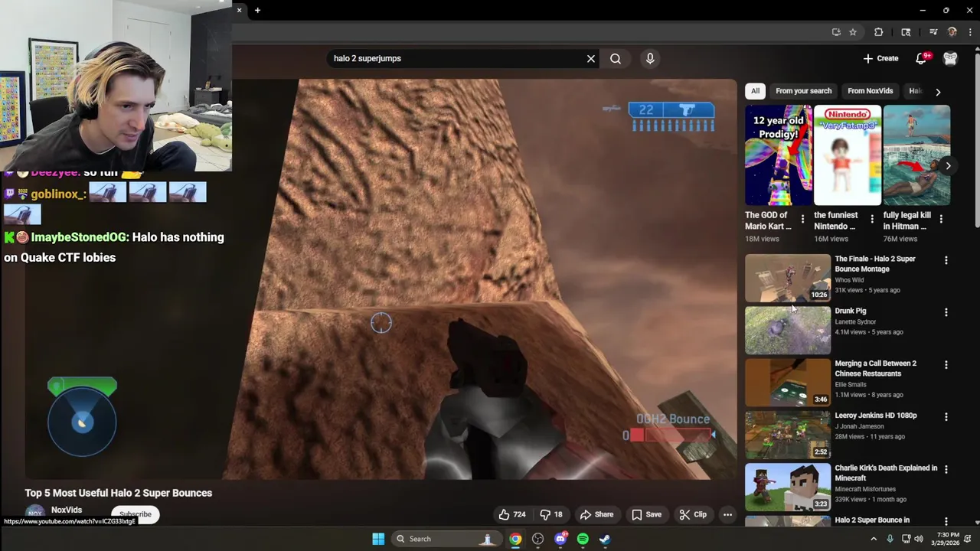Open Spotify from the taskbar

coord(583,539)
